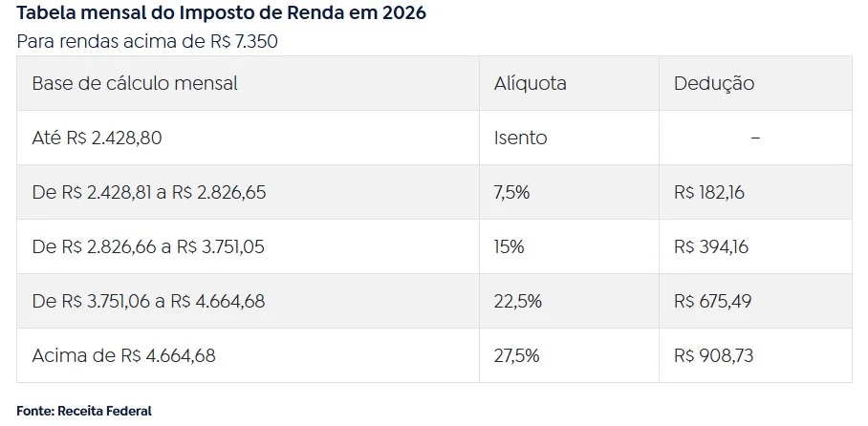Image resolution: width=868 pixels, height=426 pixels.
Task: Click the dash in the Dedução column
Action: pos(755,138)
